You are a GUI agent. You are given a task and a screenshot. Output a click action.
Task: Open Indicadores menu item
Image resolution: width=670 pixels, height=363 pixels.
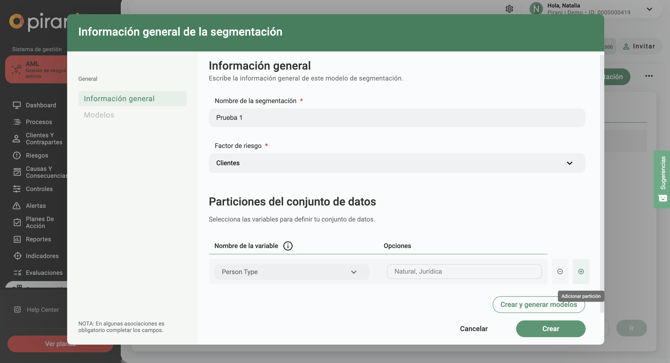pos(42,256)
